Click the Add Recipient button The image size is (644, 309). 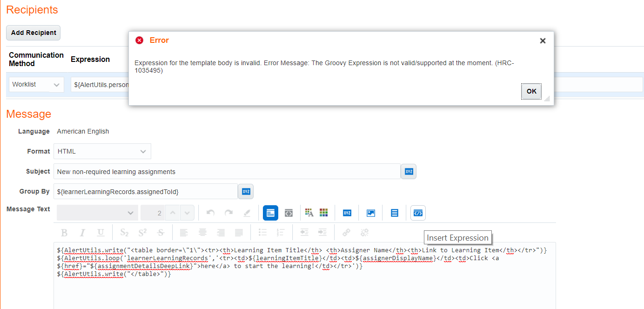[x=33, y=33]
